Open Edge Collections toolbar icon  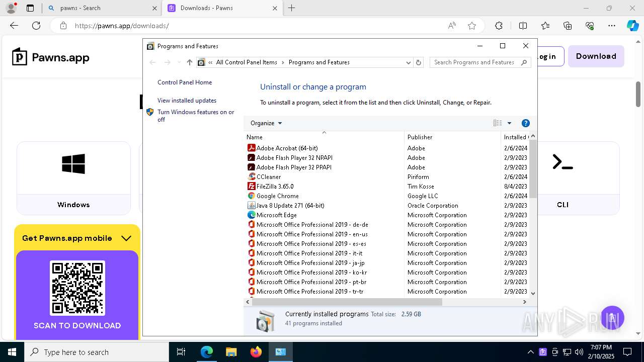(568, 26)
